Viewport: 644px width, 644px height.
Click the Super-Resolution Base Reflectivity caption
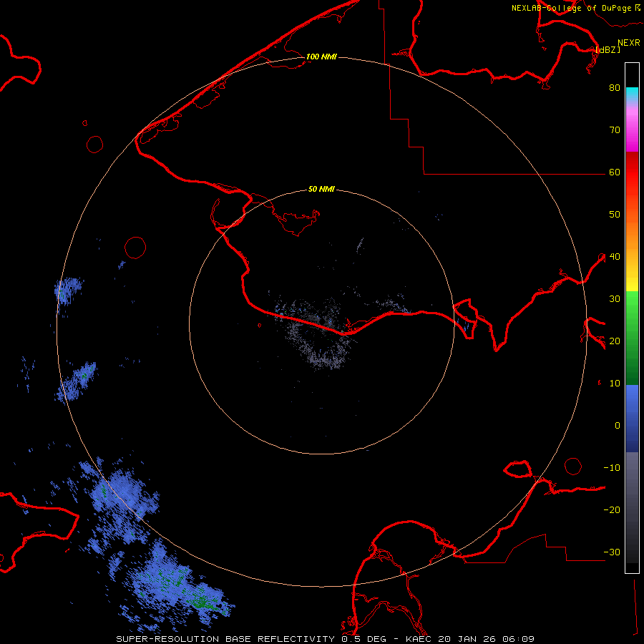pos(326,639)
